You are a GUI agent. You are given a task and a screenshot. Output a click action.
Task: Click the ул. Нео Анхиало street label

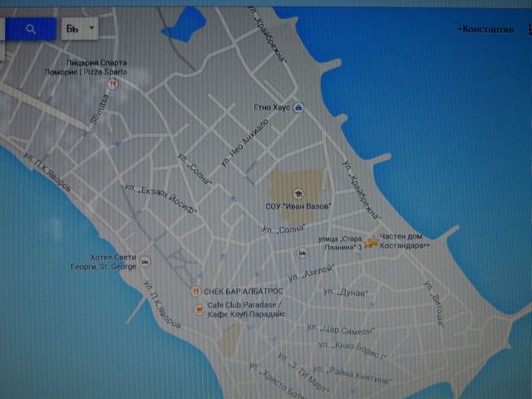click(x=245, y=143)
